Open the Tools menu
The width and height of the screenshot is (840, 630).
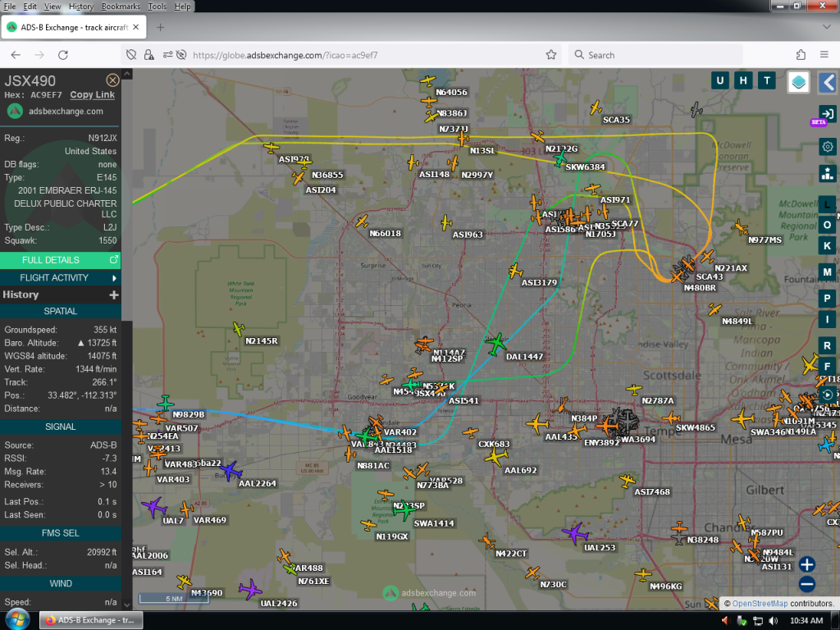tap(157, 7)
